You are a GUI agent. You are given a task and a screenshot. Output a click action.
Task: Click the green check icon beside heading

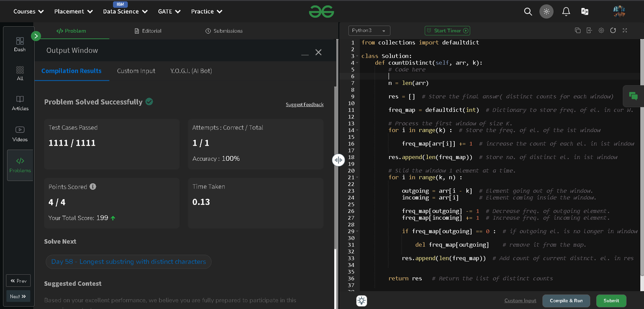tap(149, 101)
